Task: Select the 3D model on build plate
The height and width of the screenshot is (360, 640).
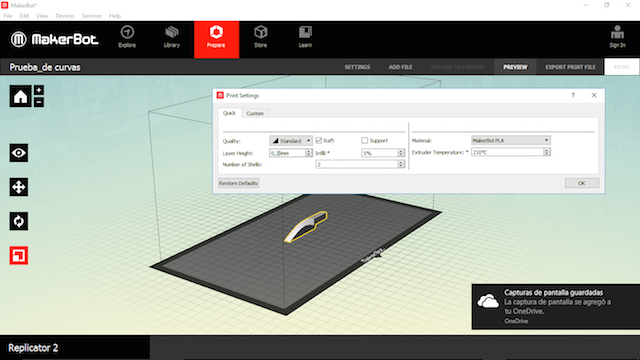Action: [305, 227]
